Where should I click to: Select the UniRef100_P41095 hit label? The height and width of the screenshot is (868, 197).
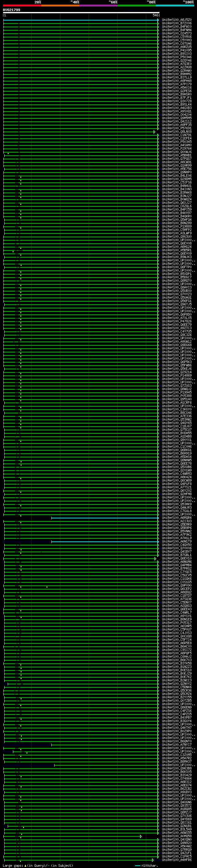pyautogui.click(x=177, y=50)
